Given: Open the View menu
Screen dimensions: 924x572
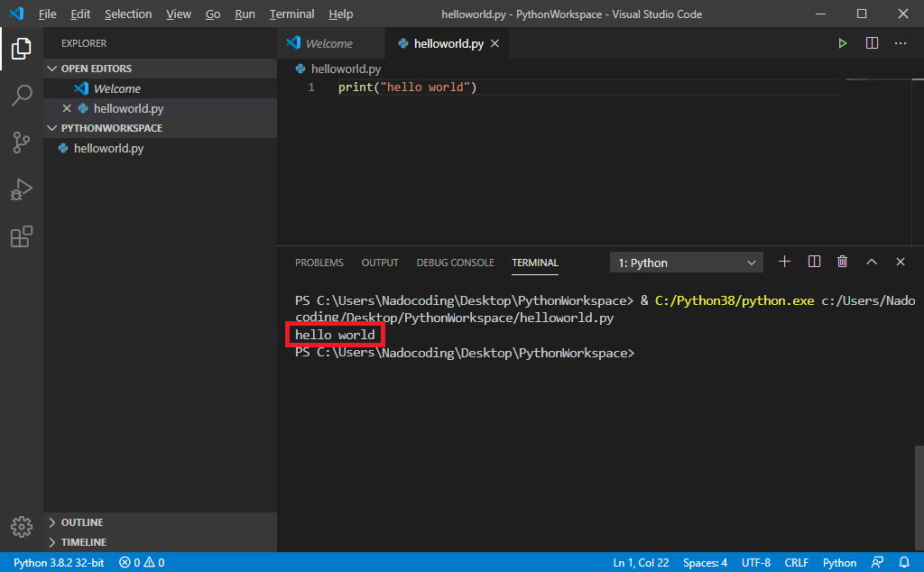Looking at the screenshot, I should pyautogui.click(x=179, y=14).
